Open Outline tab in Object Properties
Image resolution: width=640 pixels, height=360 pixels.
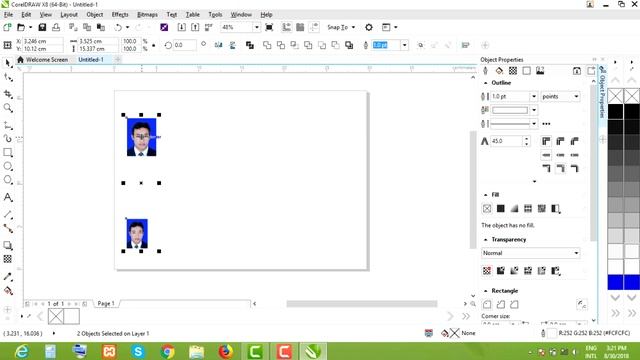click(x=485, y=71)
